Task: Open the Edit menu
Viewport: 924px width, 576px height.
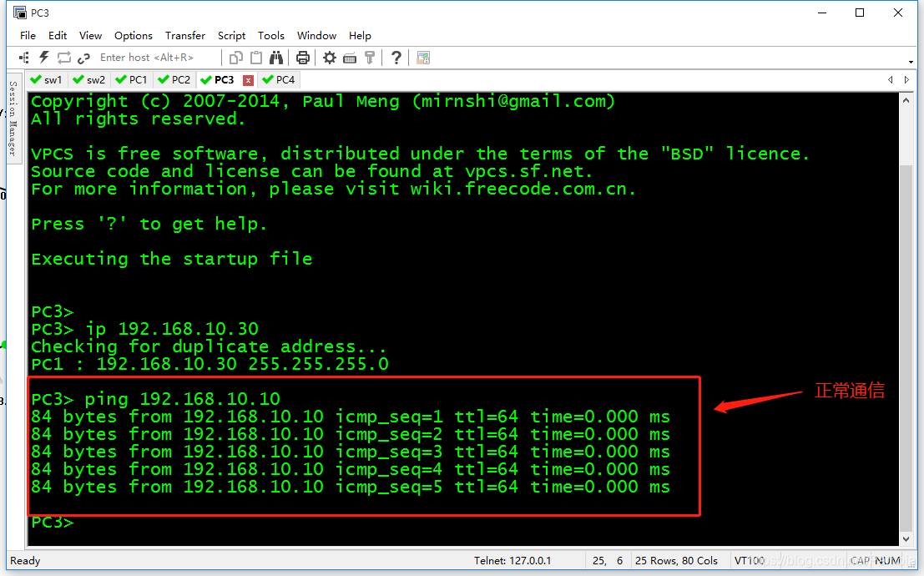Action: click(x=57, y=35)
